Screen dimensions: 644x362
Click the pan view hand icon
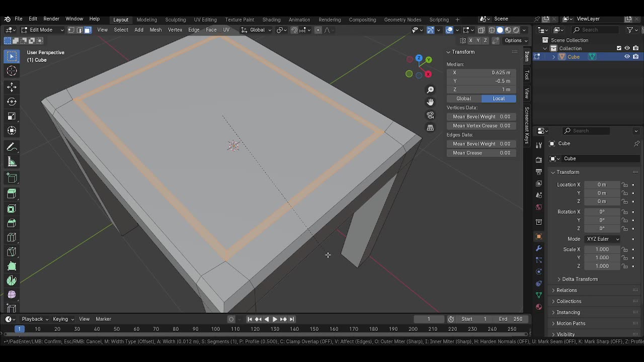(430, 102)
